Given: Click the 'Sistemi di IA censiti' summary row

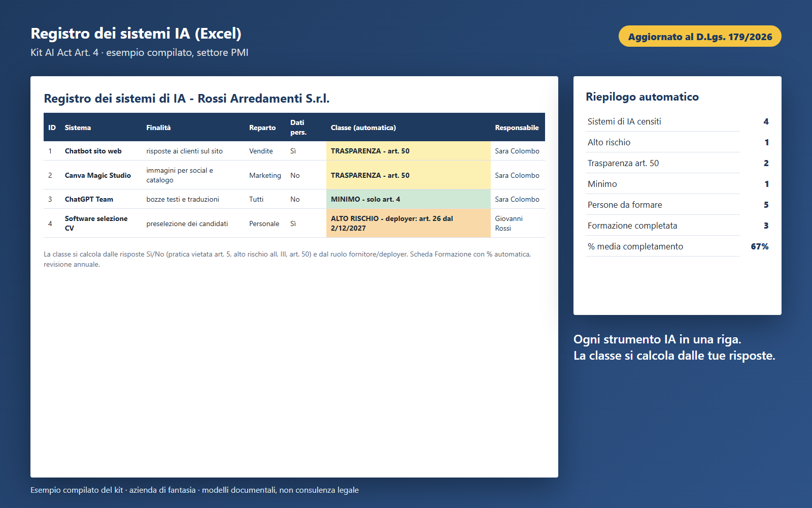Looking at the screenshot, I should point(678,121).
